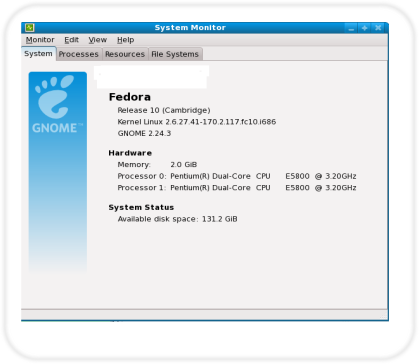Switch to the File Systems tab
Viewport: 419px width, 364px height.
coord(175,54)
